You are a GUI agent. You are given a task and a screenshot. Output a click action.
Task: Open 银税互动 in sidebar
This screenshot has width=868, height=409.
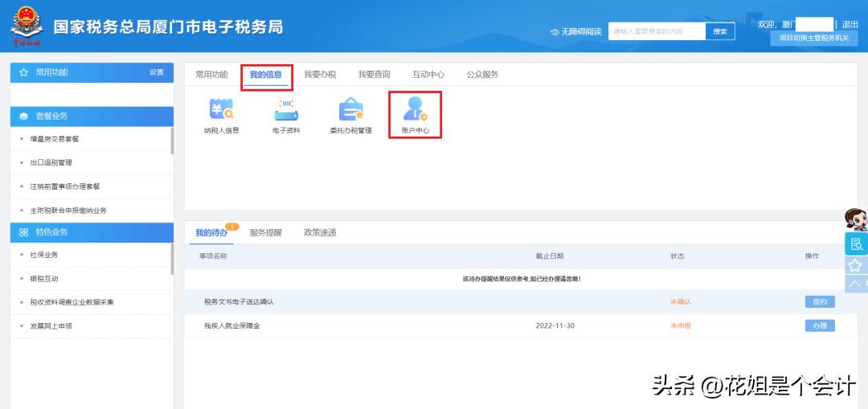point(44,278)
